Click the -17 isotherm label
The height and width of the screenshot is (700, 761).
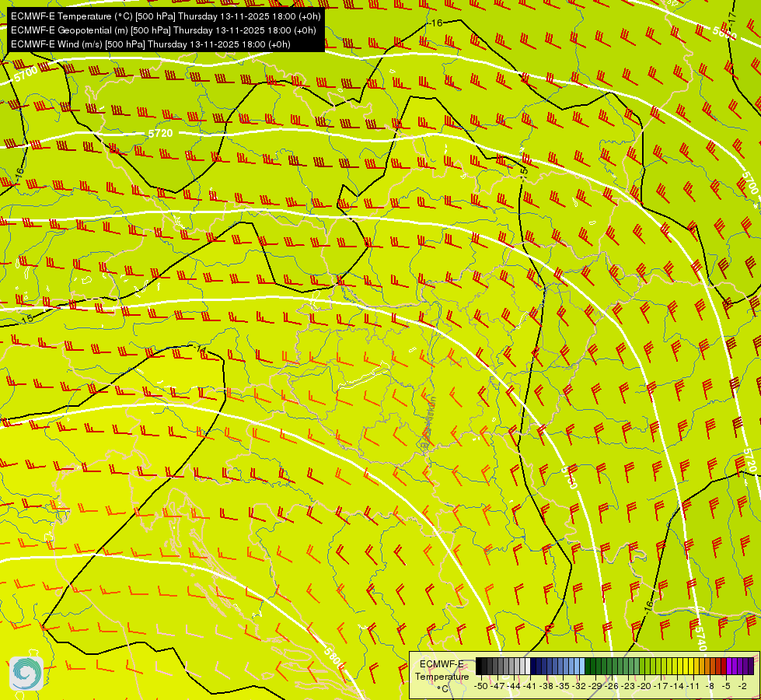733,20
